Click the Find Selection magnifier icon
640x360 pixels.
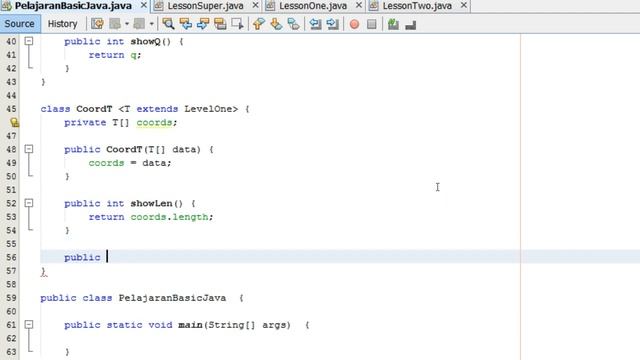[168, 24]
